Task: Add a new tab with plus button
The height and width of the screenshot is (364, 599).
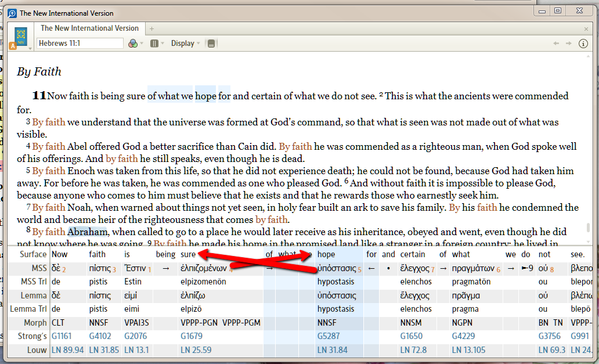Action: tap(151, 28)
